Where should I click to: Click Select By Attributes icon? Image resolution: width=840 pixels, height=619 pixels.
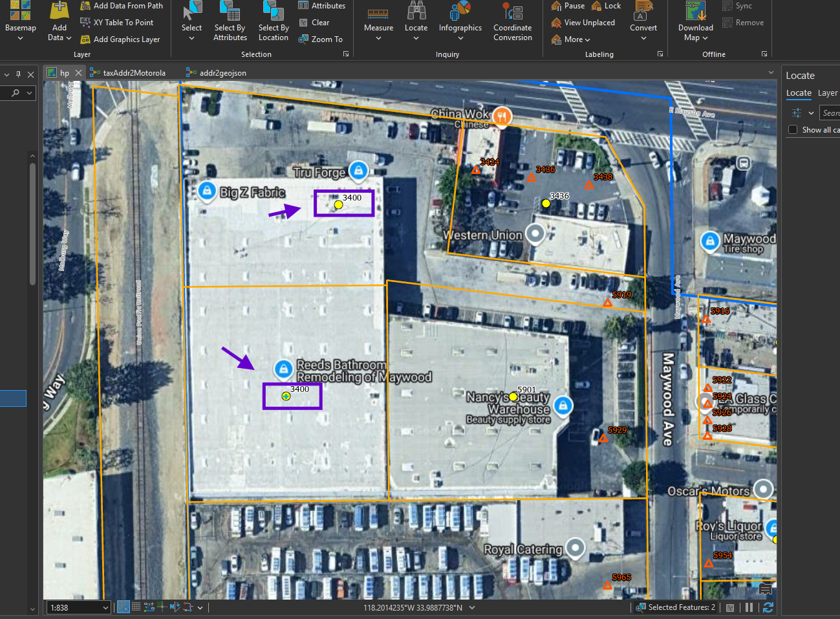coord(230,11)
